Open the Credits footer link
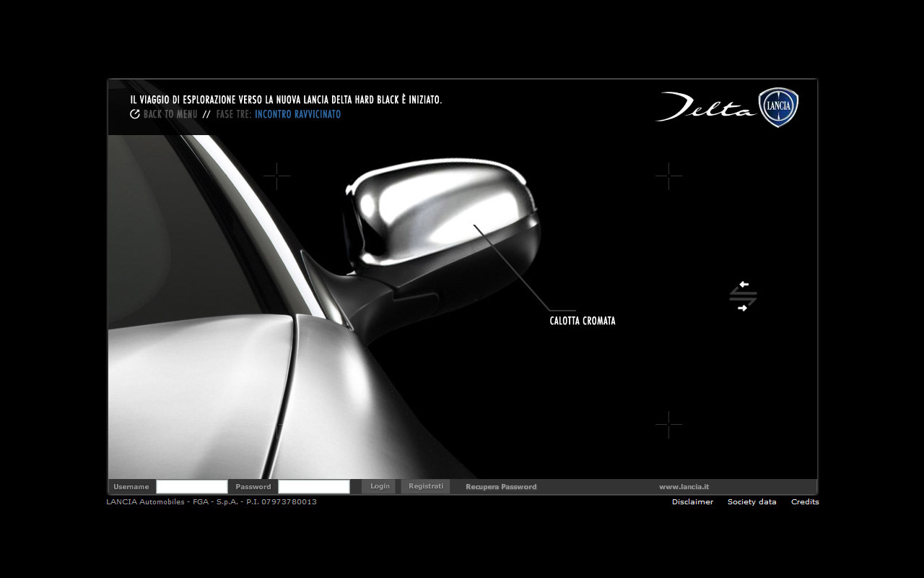This screenshot has height=578, width=924. tap(805, 501)
